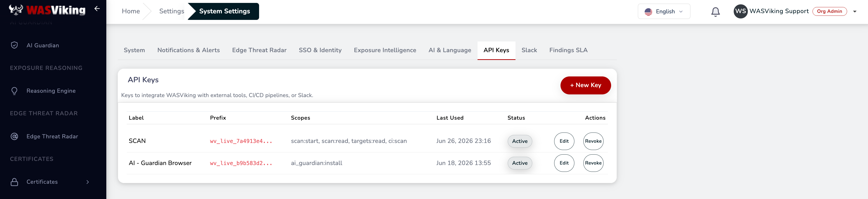Click Active status of SCAN key
The width and height of the screenshot is (868, 199).
click(520, 141)
